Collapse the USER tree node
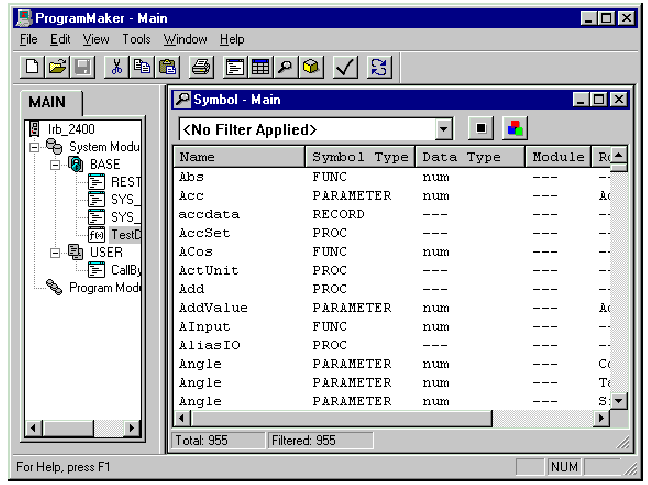This screenshot has width=648, height=485. click(x=55, y=252)
